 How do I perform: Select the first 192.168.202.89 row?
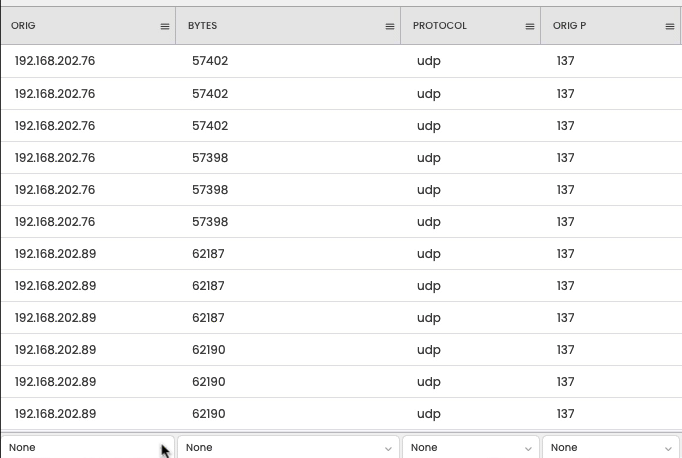click(x=55, y=254)
